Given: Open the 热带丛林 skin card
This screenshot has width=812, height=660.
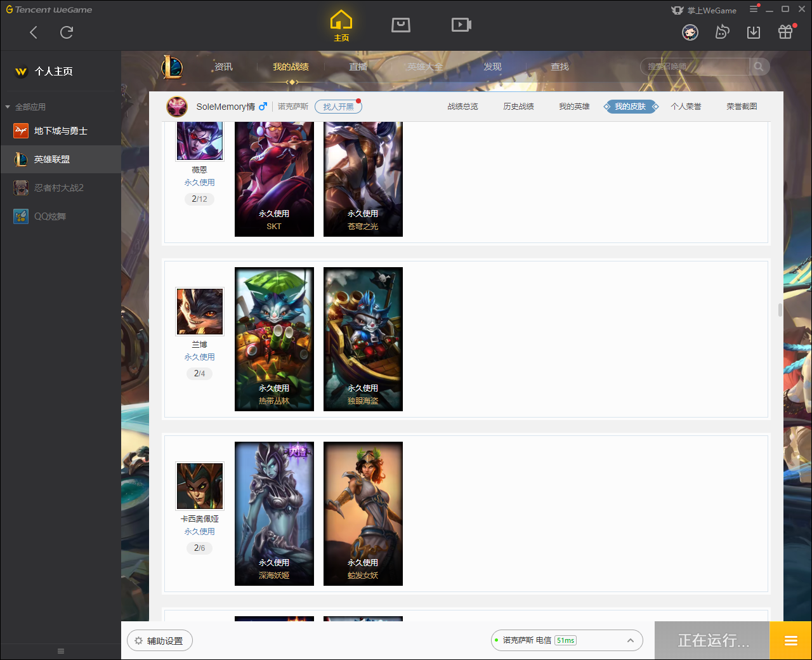Looking at the screenshot, I should click(274, 339).
